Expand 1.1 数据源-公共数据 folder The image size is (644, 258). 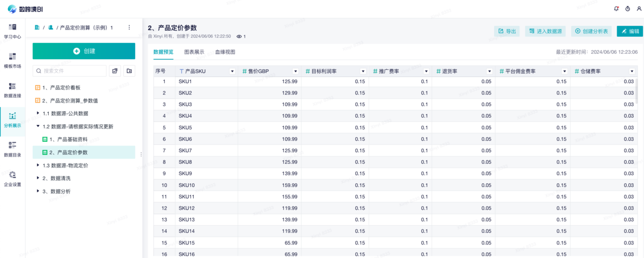[x=38, y=113]
